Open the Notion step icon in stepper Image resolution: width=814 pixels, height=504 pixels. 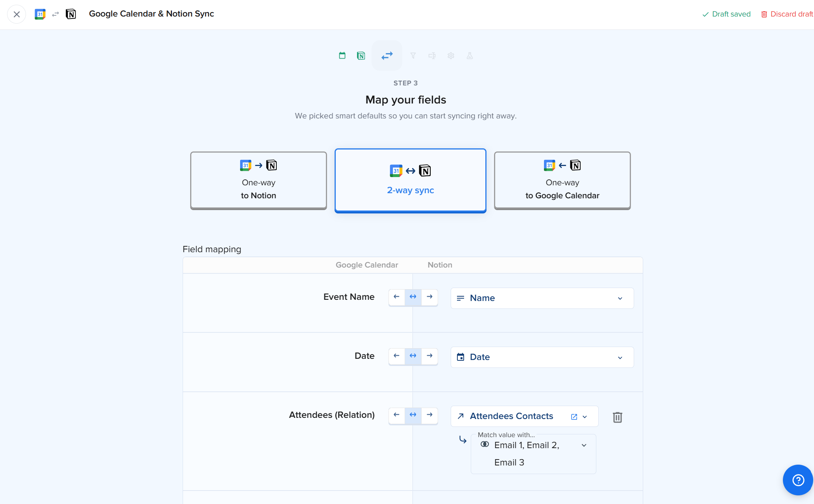(361, 55)
